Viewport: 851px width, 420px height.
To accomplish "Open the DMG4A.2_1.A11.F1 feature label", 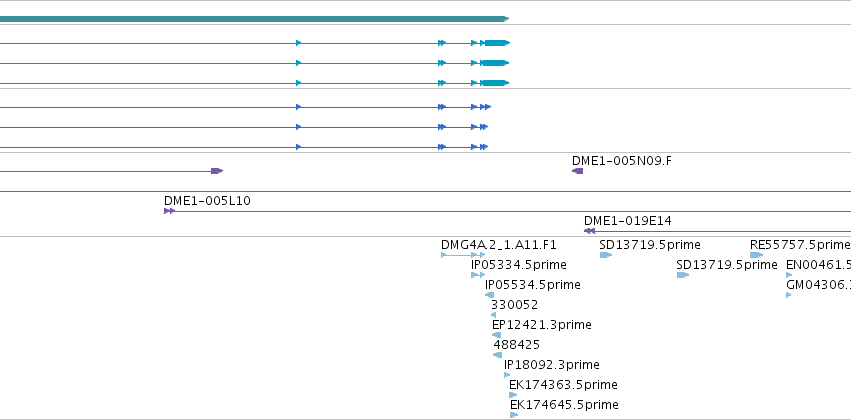I will [x=499, y=245].
